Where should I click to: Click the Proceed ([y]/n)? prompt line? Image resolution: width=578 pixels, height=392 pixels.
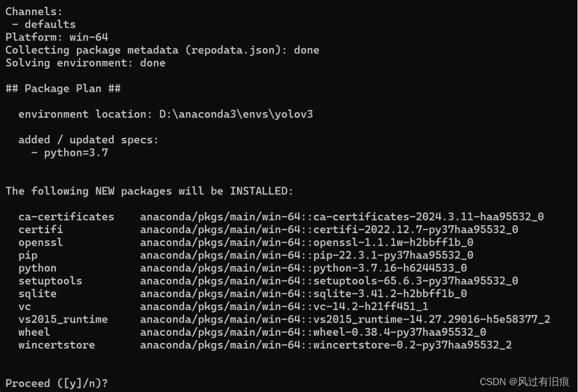point(56,383)
